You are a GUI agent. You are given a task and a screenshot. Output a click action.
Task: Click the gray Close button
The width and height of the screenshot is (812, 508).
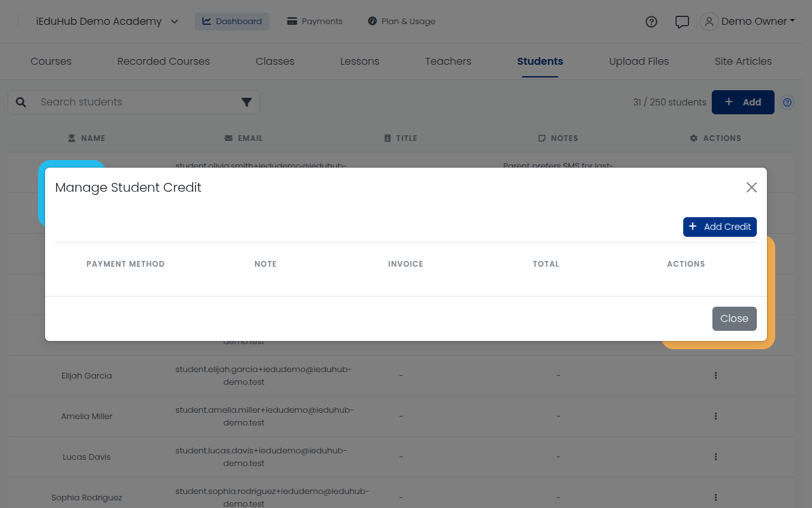(734, 319)
